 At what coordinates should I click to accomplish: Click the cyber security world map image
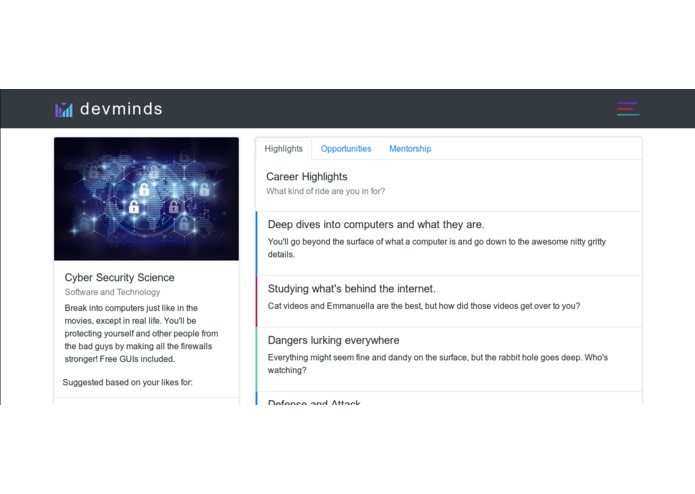click(x=146, y=198)
